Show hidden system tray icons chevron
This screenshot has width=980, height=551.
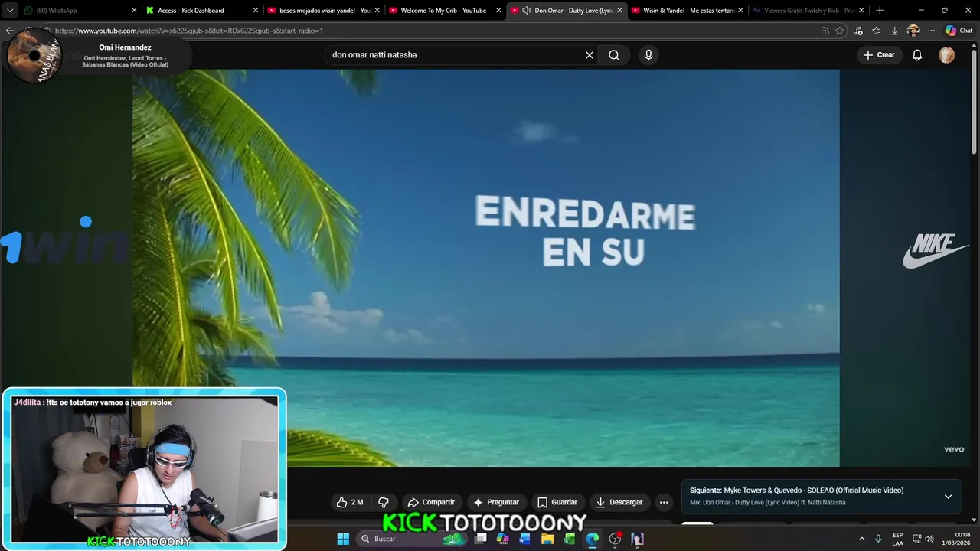tap(861, 539)
